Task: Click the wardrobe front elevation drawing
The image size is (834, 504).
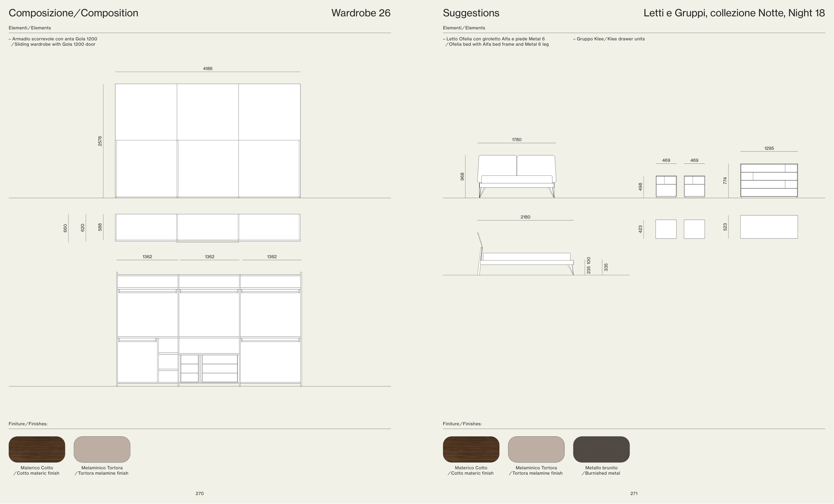Action: (207, 140)
